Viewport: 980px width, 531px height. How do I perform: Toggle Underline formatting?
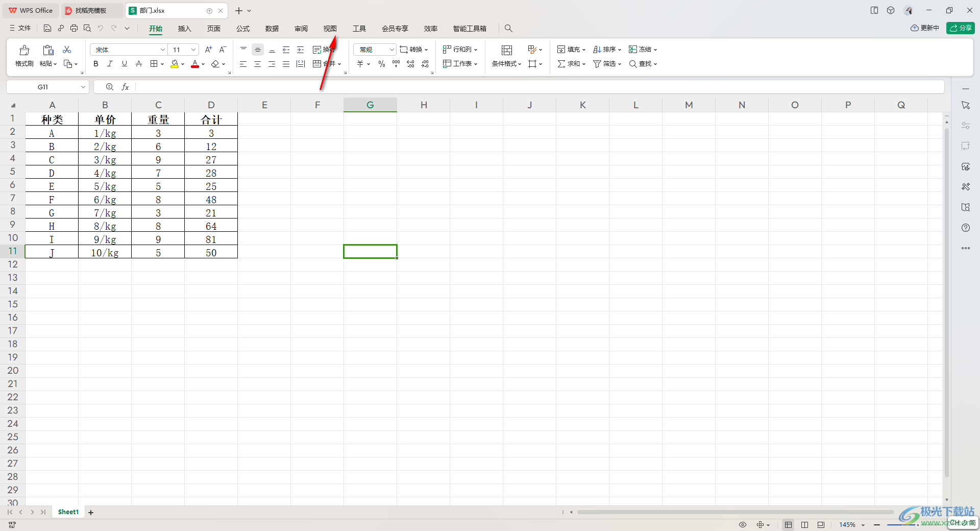click(x=124, y=64)
